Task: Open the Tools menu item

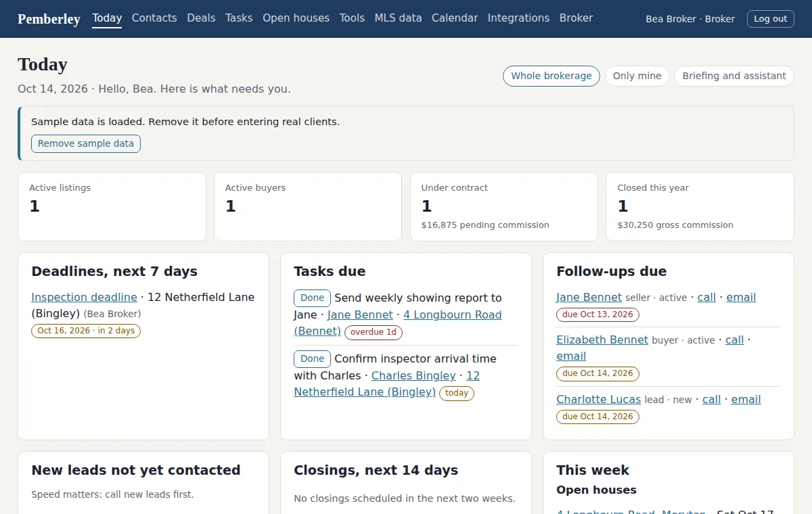Action: click(x=352, y=18)
